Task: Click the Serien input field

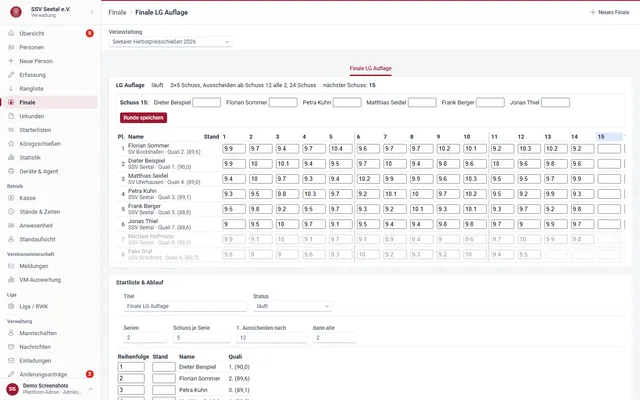Action: point(145,338)
